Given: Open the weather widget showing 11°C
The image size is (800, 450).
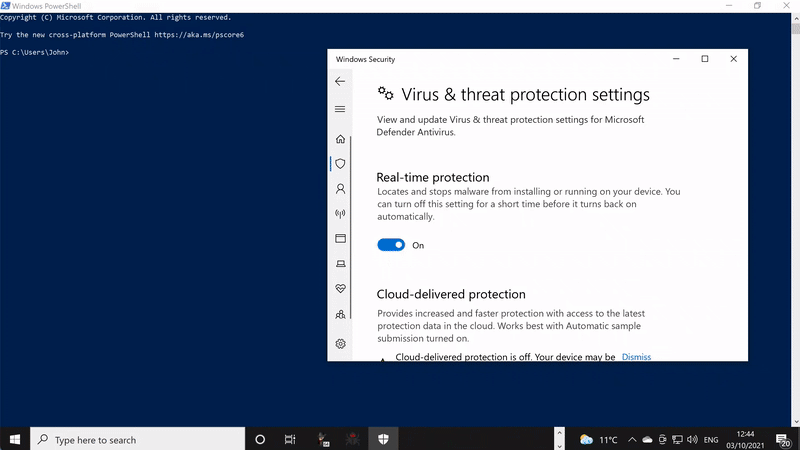Looking at the screenshot, I should coord(599,439).
